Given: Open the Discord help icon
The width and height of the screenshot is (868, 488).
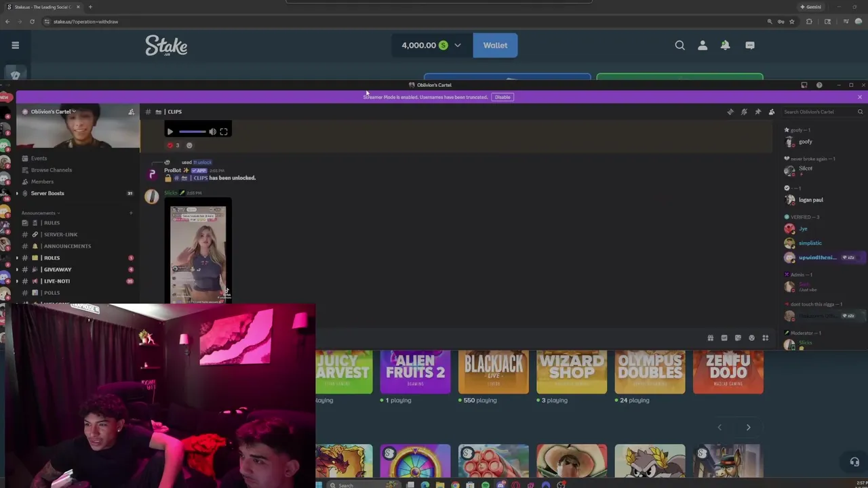Looking at the screenshot, I should (819, 85).
